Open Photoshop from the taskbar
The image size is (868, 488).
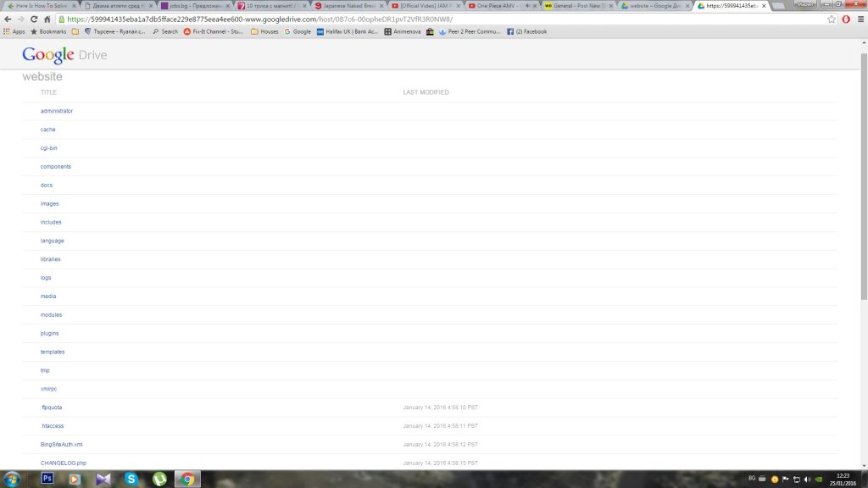(47, 479)
